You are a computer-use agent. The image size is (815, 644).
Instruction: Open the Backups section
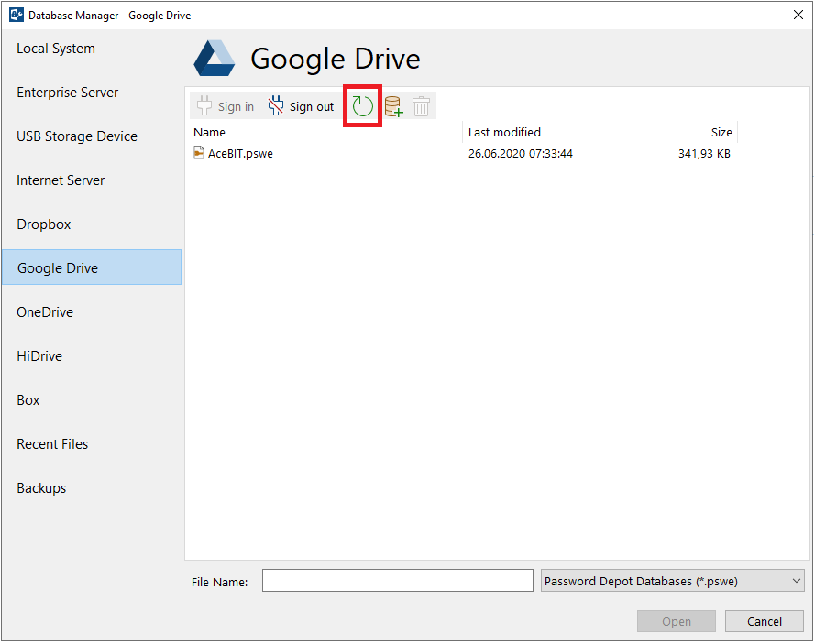[x=92, y=488]
